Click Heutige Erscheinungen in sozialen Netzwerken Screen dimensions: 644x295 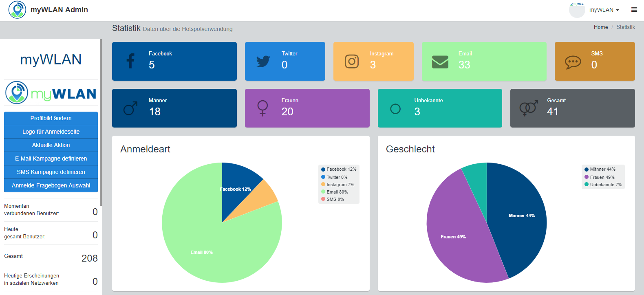pos(31,279)
